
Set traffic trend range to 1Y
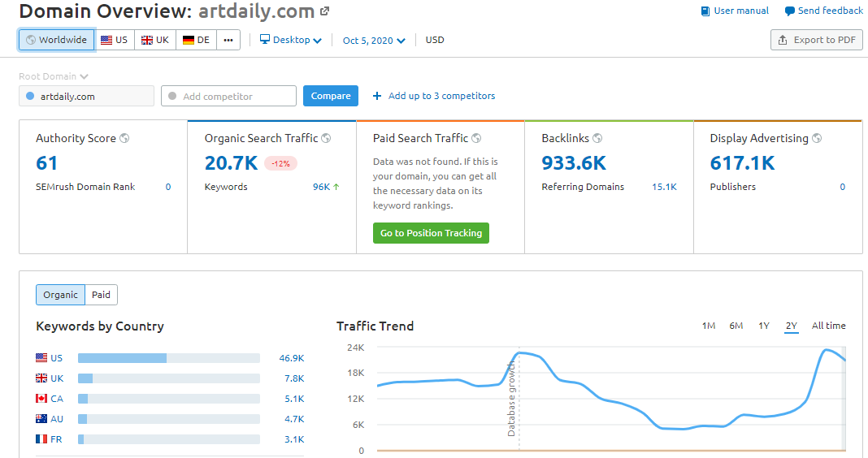(x=764, y=326)
